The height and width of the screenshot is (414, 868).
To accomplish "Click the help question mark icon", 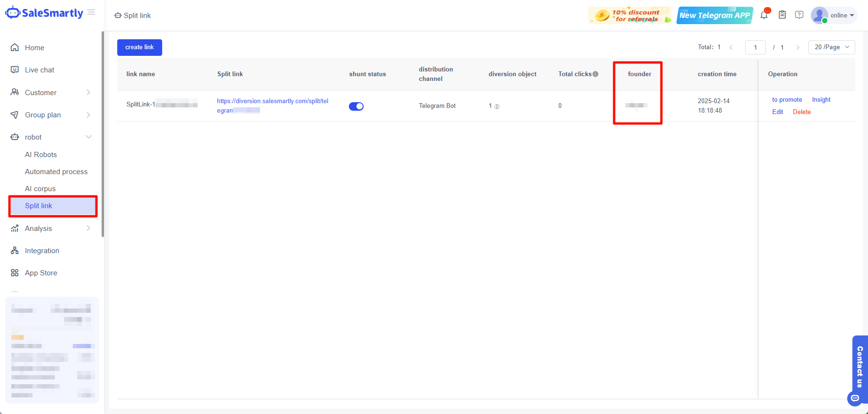I will 799,15.
